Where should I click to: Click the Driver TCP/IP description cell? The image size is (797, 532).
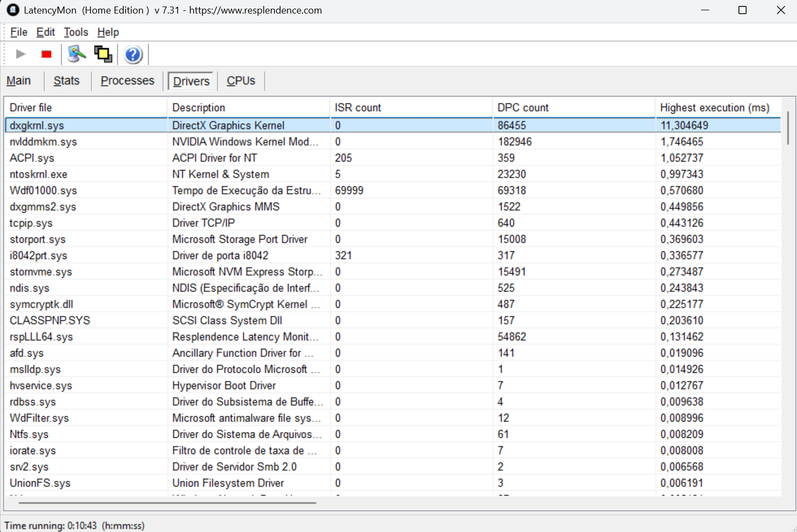(x=203, y=223)
